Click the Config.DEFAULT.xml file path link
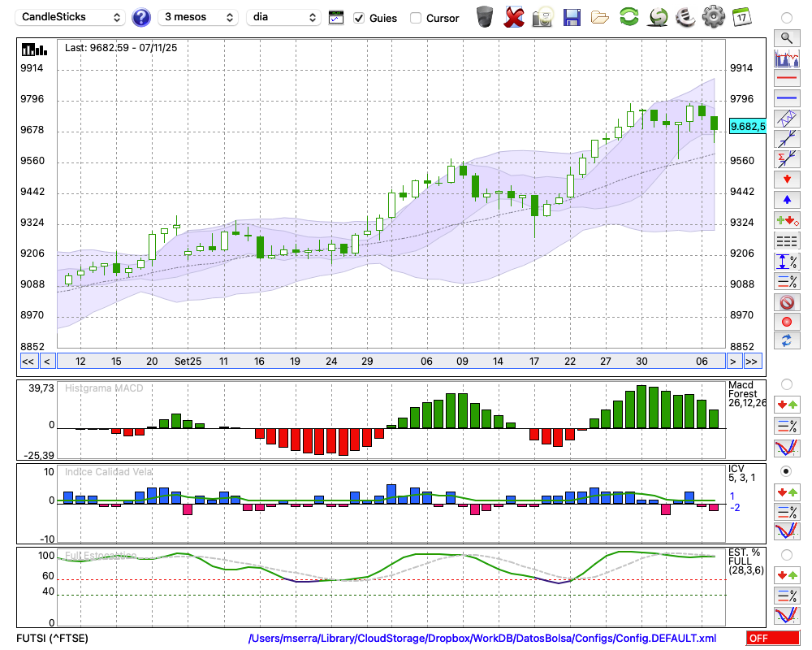 click(482, 638)
